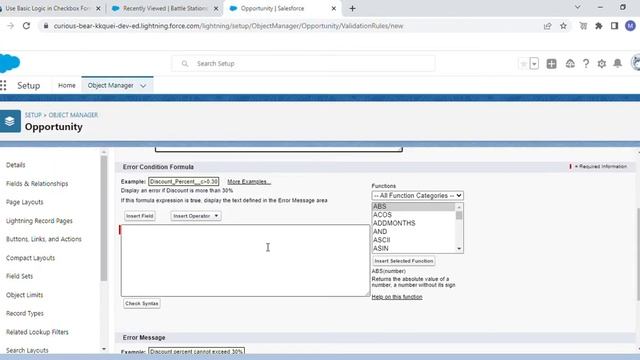
Task: Open the Setup gear menu
Action: point(602,64)
